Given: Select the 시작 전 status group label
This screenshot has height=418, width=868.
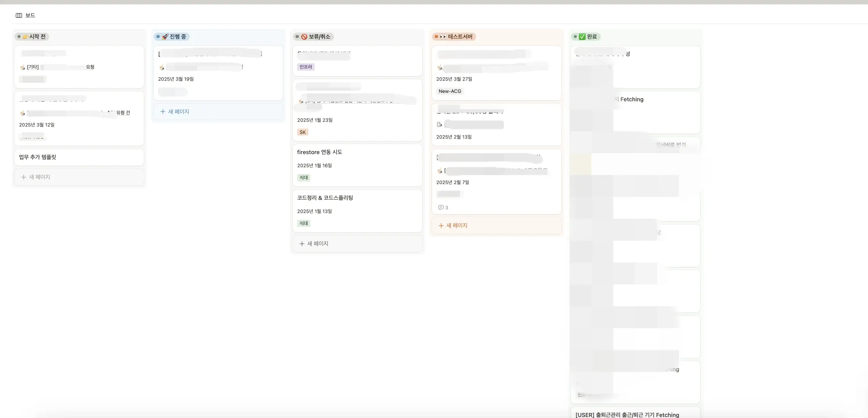Looking at the screenshot, I should coord(37,37).
